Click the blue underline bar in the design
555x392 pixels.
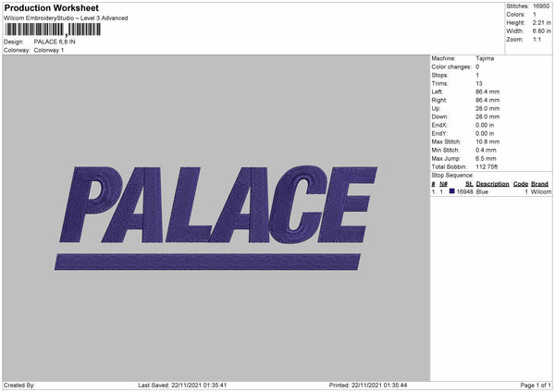point(207,262)
